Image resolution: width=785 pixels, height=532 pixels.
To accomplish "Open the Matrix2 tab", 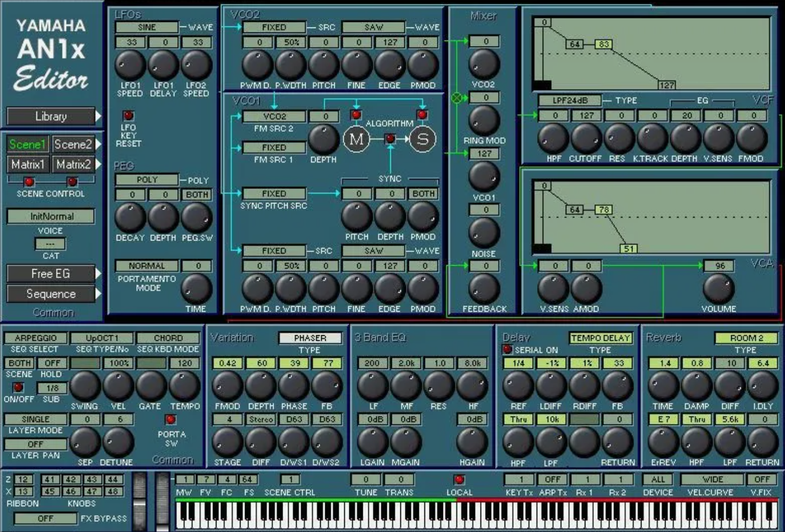I will click(x=72, y=164).
